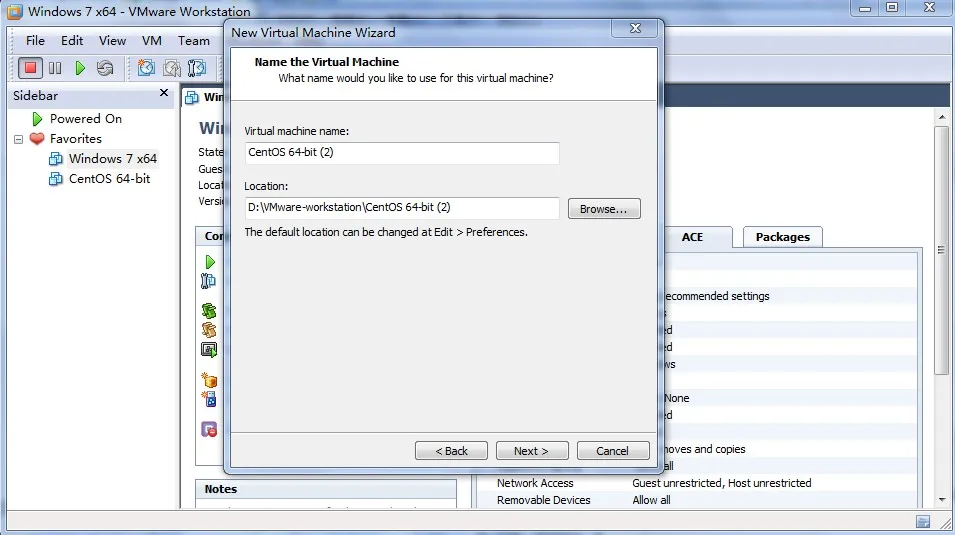Switch to the Packages tab

(x=783, y=237)
